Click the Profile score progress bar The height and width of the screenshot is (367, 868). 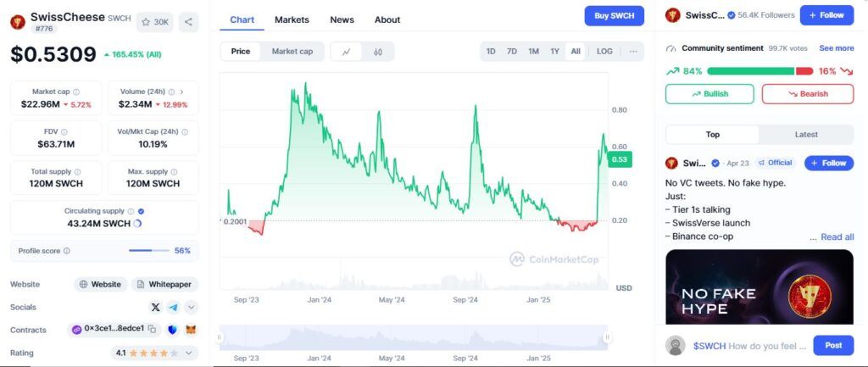pyautogui.click(x=149, y=251)
